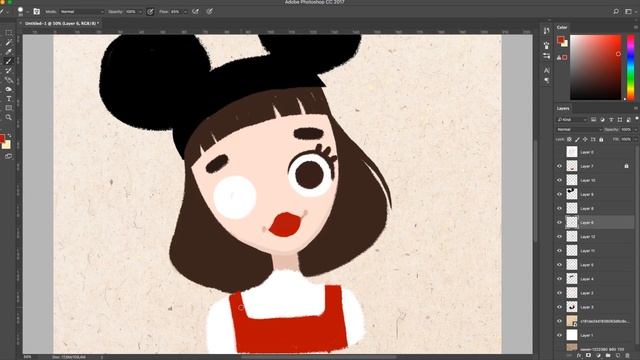The image size is (640, 360).
Task: Create a new layer icon
Action: 618,356
